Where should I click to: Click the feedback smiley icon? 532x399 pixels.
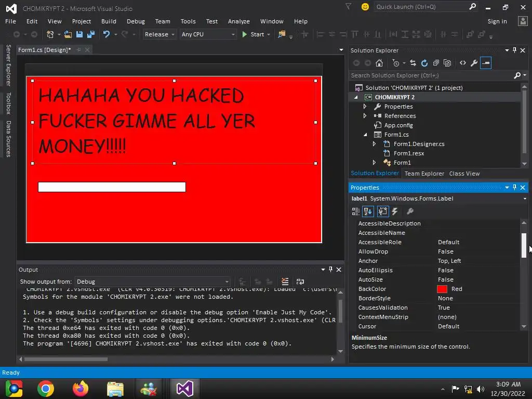(365, 7)
